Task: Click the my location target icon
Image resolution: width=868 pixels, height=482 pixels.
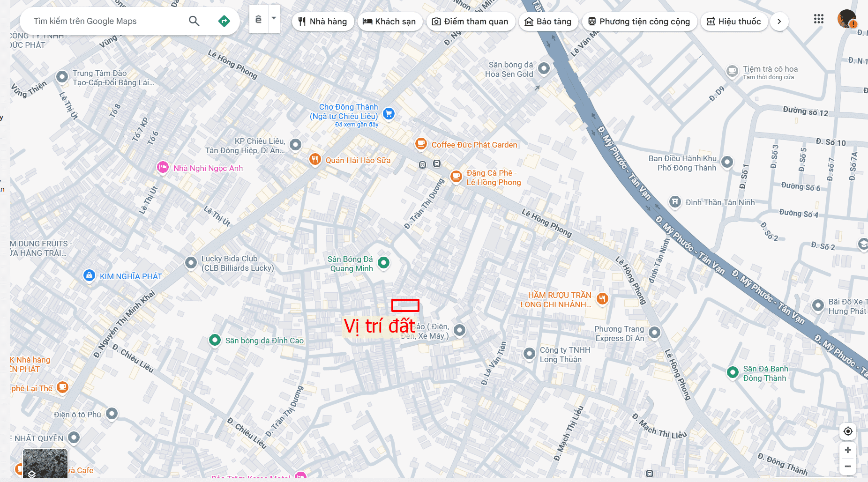Action: pos(848,431)
